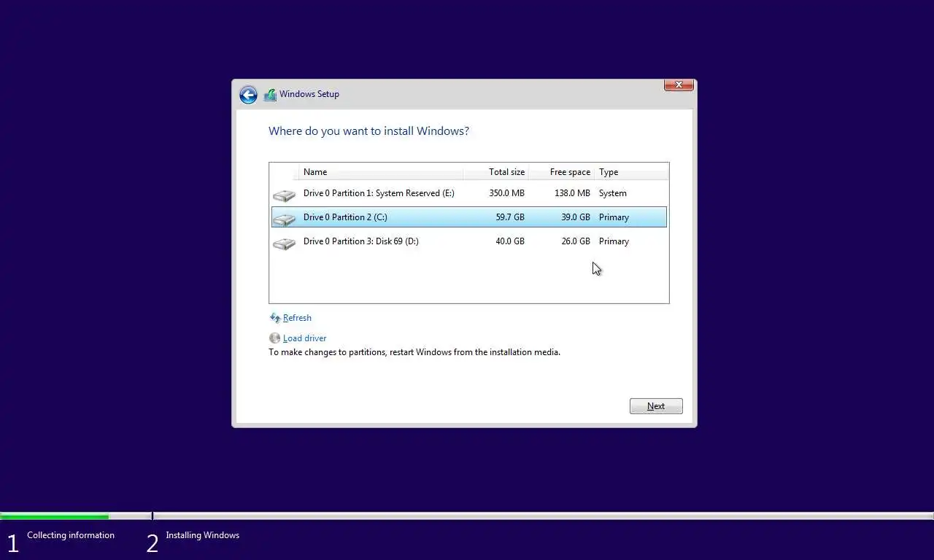Click the 59.7 GB total size cell

coord(510,217)
